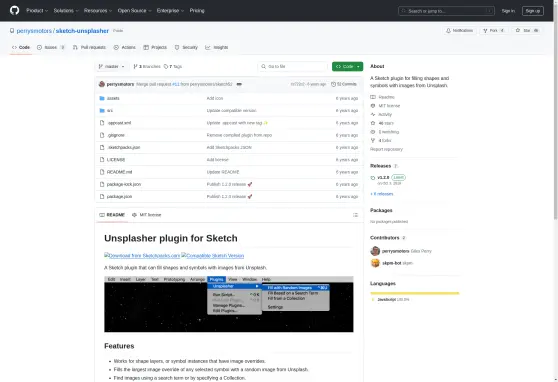View the 7 tags link
This screenshot has height=382, width=558.
coord(173,67)
